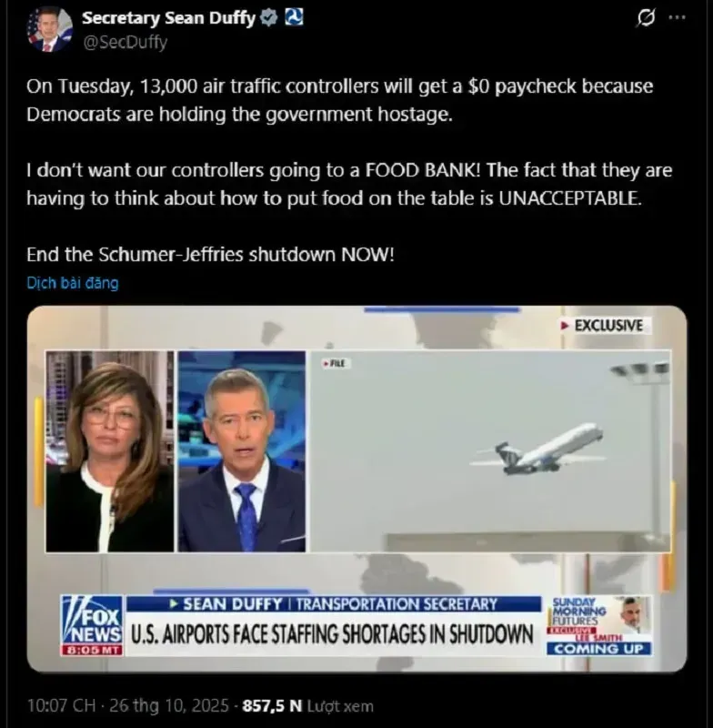Click the EXCLUSIVE tag in video
713x728 pixels.
[x=602, y=326]
